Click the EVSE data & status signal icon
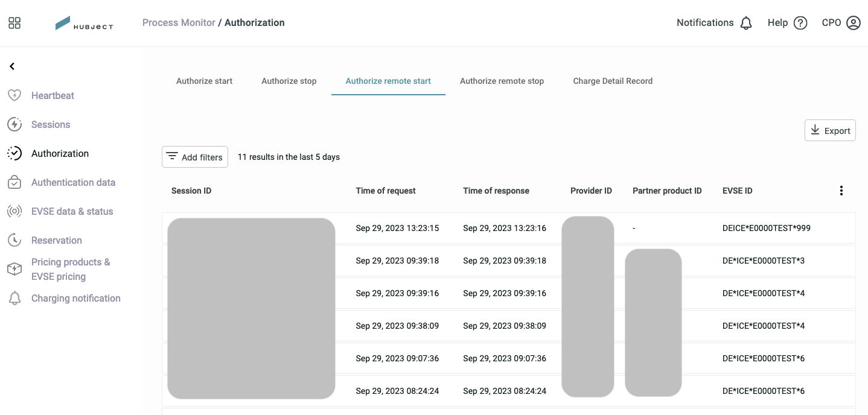 (x=14, y=211)
